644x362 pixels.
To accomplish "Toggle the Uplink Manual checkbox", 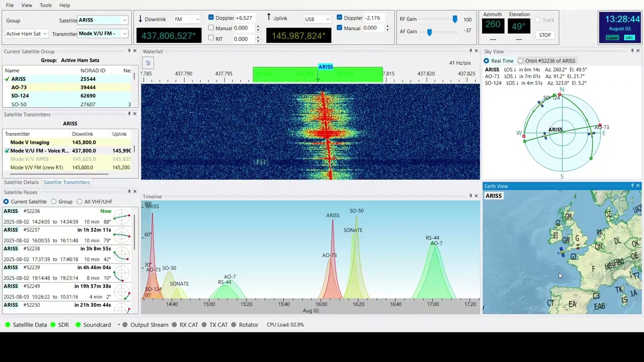I will pyautogui.click(x=340, y=28).
